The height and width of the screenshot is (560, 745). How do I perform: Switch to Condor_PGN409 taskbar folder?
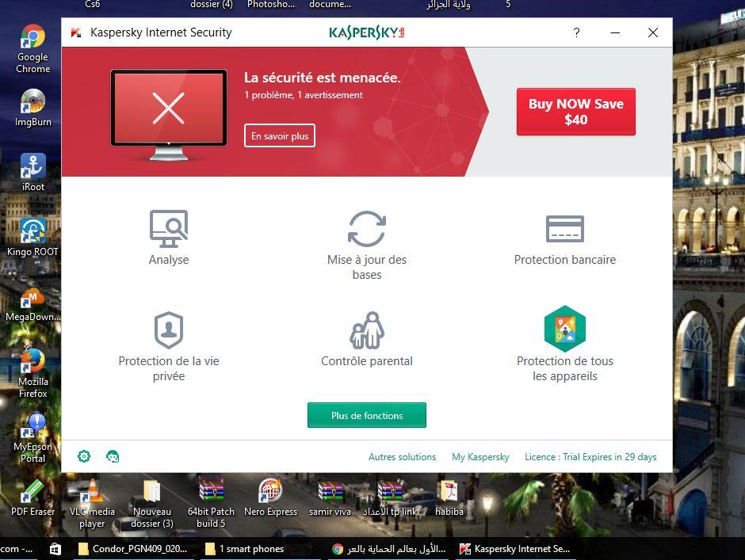(x=132, y=549)
